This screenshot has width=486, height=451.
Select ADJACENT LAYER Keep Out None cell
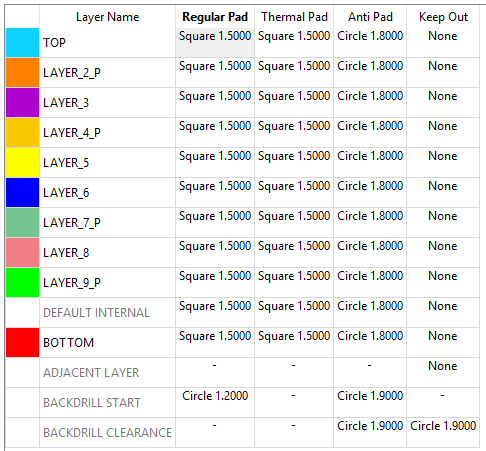coord(443,372)
